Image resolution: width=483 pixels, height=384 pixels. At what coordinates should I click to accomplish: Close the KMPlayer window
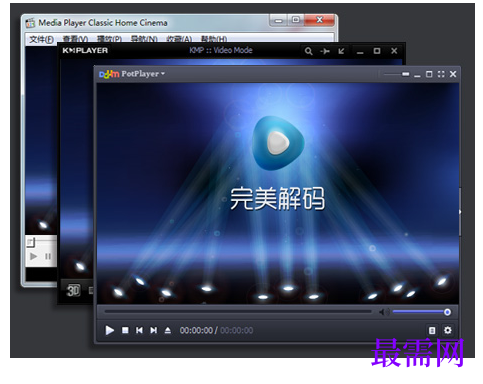pos(394,51)
